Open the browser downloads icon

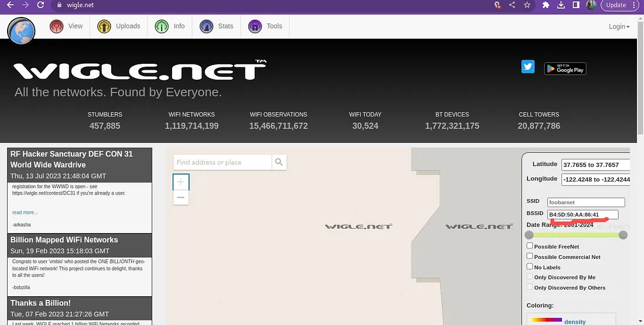pyautogui.click(x=561, y=5)
